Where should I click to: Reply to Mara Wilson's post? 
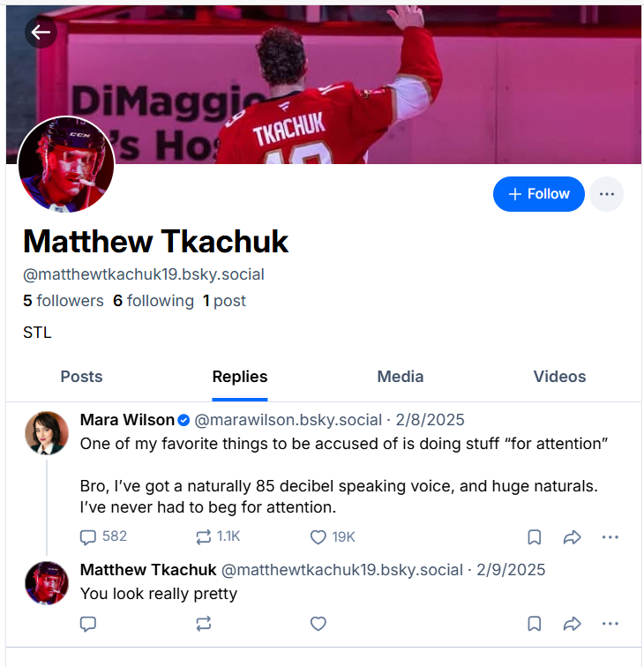coord(103,536)
